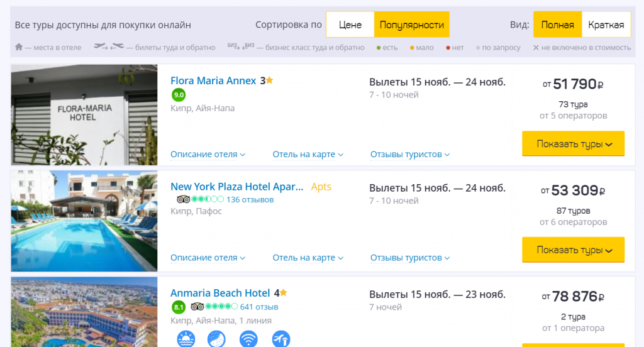Open New York Plaza pool photo thumbnail
This screenshot has height=347, width=644.
pyautogui.click(x=84, y=221)
